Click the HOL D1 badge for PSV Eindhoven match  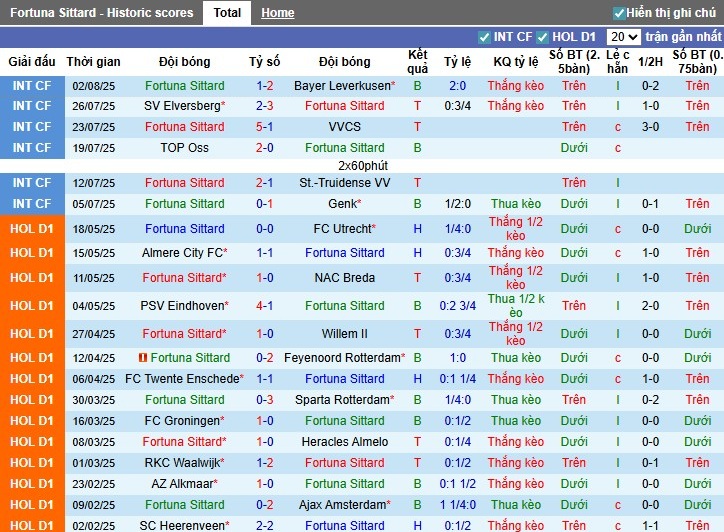pyautogui.click(x=32, y=306)
